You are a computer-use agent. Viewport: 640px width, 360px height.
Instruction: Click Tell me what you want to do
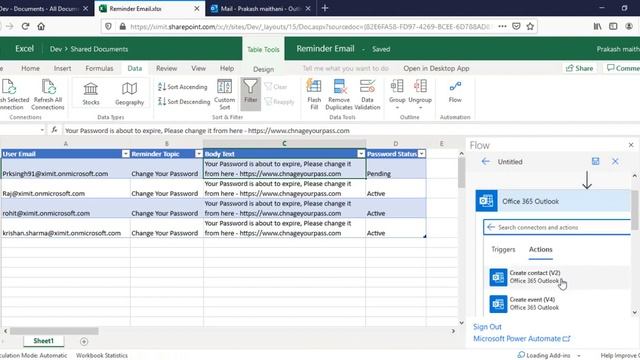click(x=345, y=68)
